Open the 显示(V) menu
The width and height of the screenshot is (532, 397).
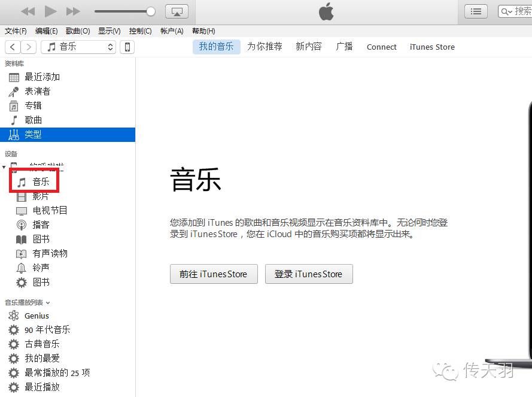[x=110, y=31]
